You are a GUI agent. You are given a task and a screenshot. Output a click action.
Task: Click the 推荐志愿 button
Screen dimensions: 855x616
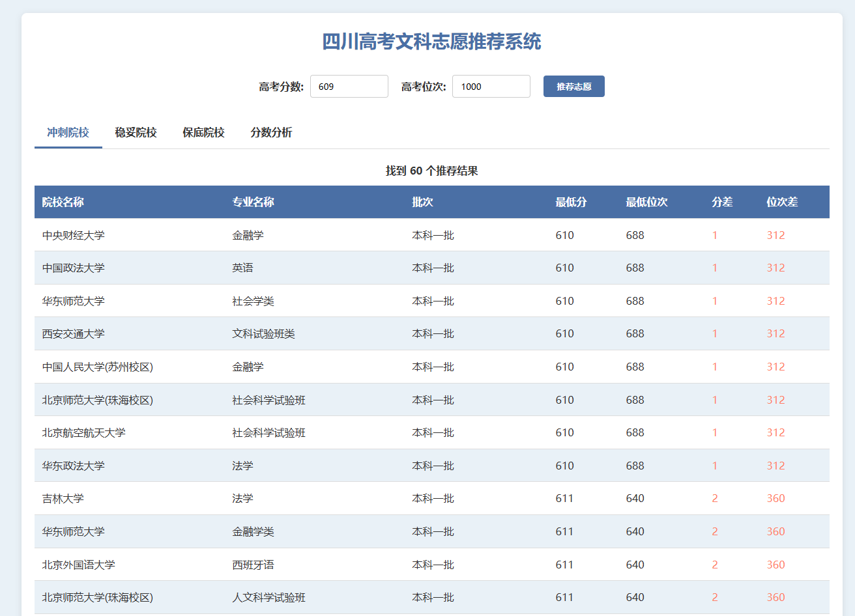tap(574, 87)
